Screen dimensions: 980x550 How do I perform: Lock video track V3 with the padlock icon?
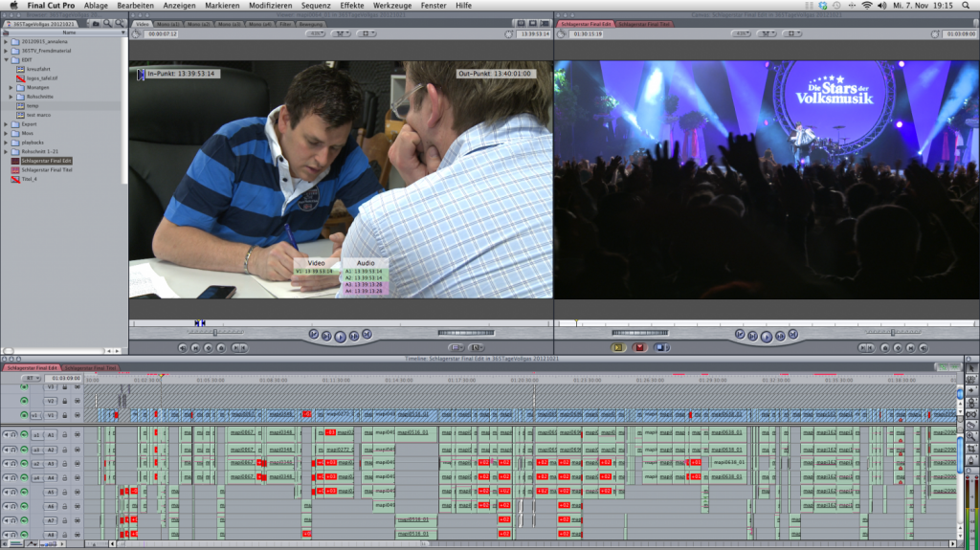(64, 387)
